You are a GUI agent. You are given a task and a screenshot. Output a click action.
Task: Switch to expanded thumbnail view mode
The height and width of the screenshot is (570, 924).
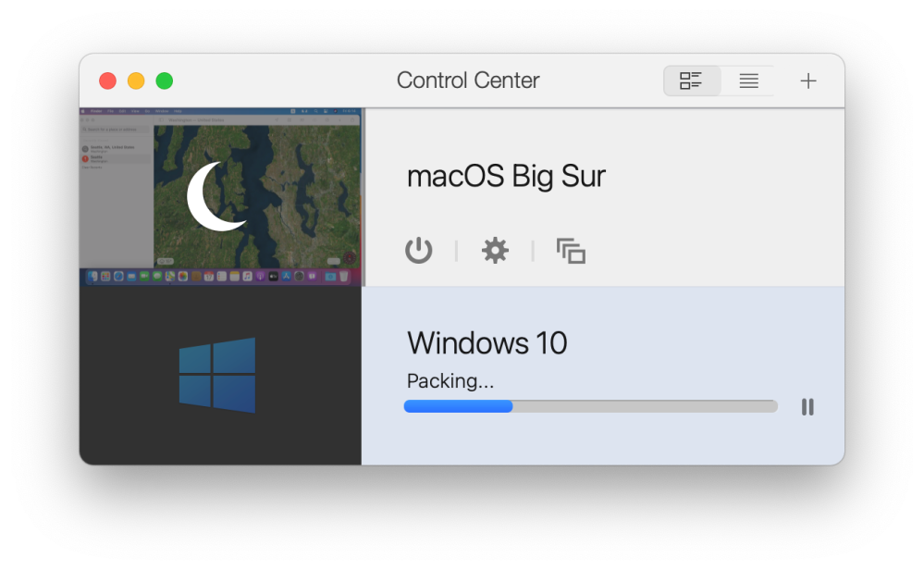692,81
